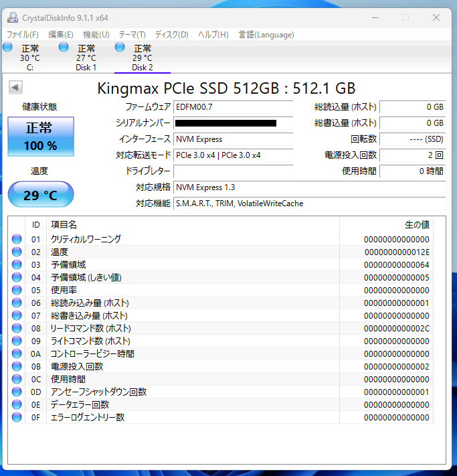Click the 正常 100 % health status button
457x476 pixels.
point(41,137)
